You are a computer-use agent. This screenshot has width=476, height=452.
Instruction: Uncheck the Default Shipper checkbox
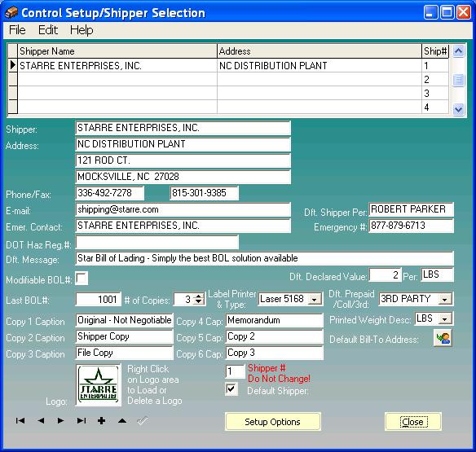pyautogui.click(x=231, y=389)
